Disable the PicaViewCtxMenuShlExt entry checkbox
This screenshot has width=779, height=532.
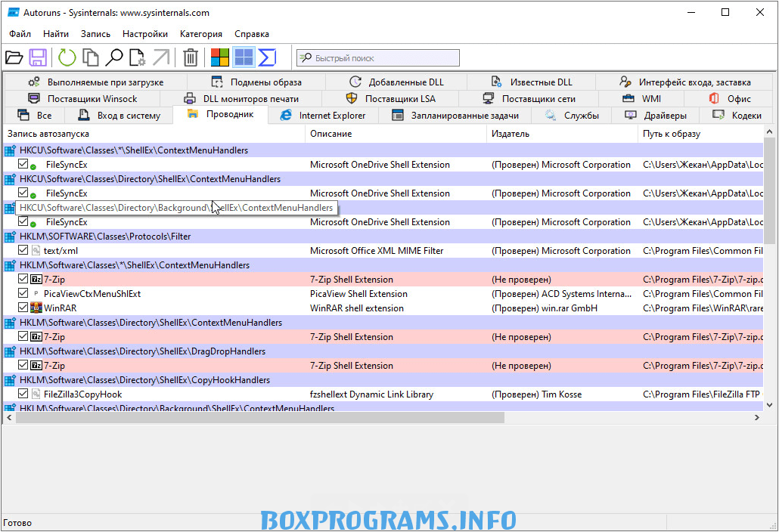(x=23, y=293)
